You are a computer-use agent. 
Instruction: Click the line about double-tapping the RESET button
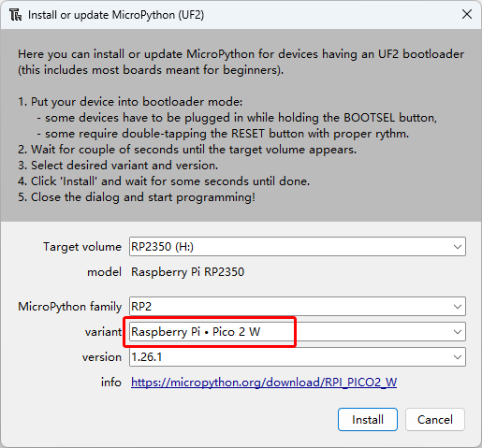pyautogui.click(x=223, y=134)
